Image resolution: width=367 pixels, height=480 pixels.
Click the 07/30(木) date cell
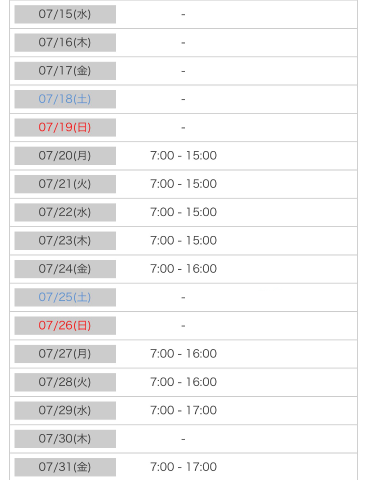coord(65,439)
